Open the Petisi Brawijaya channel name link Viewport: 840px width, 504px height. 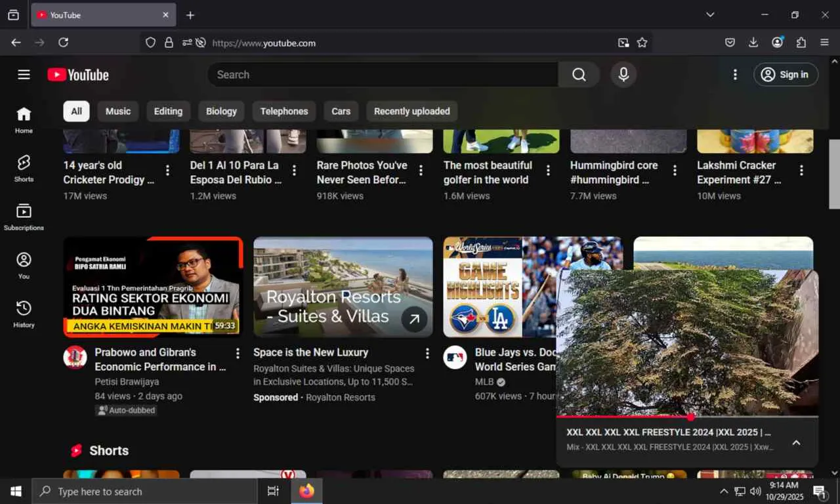pyautogui.click(x=127, y=382)
